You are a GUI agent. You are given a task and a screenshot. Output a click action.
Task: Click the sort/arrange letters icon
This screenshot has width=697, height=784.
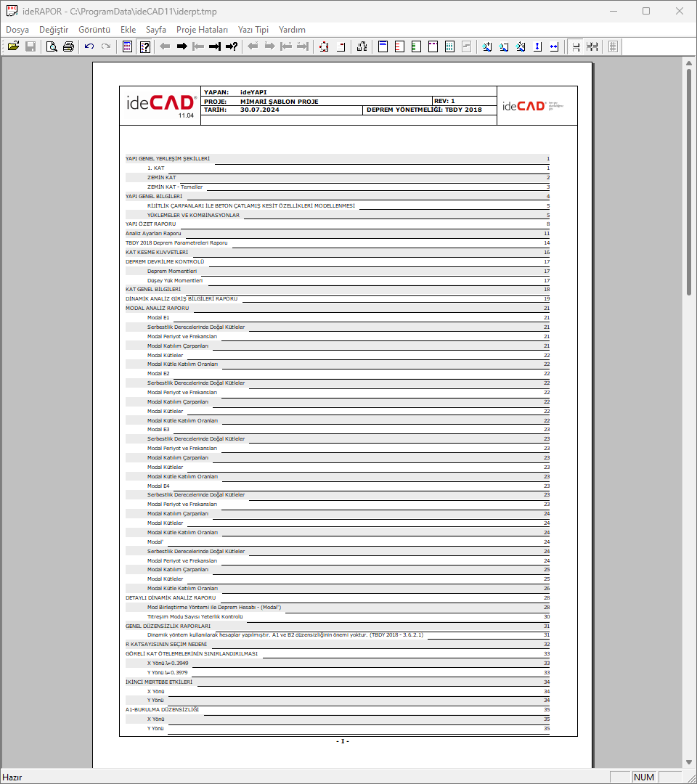[362, 46]
